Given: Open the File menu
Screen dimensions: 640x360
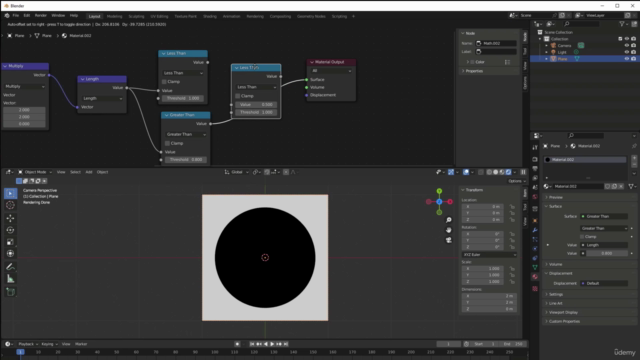Looking at the screenshot, I should click(16, 16).
